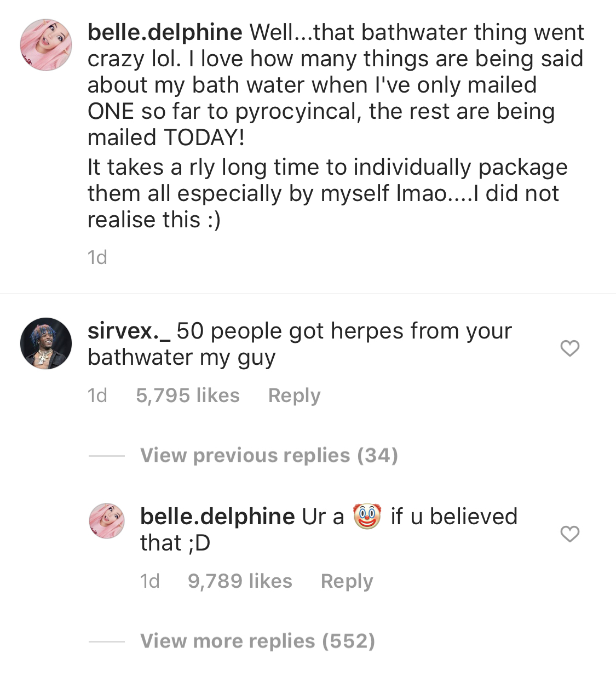Reply to the sirvex._ comment
Image resolution: width=616 pixels, height=688 pixels.
[x=294, y=395]
